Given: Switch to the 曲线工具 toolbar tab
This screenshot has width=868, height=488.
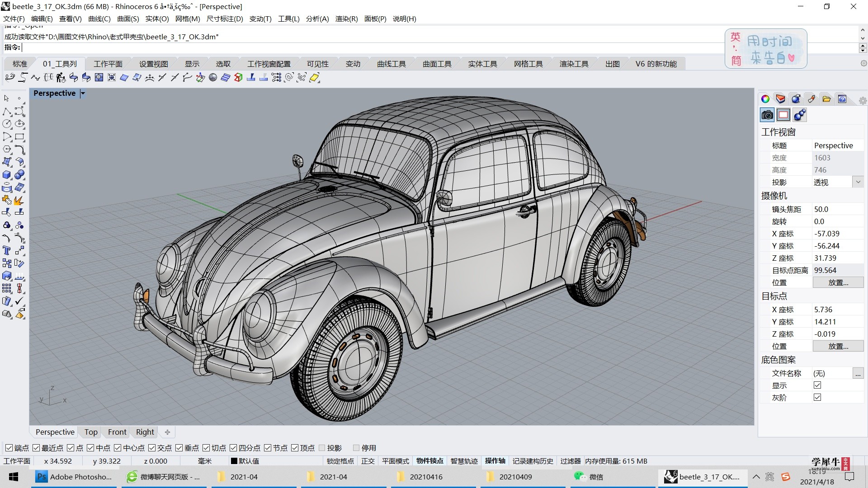Looking at the screenshot, I should click(392, 64).
